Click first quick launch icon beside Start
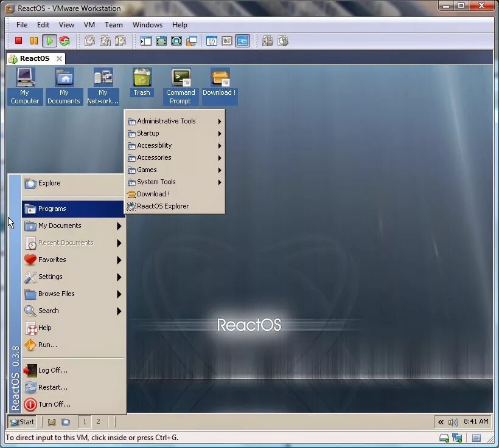 pyautogui.click(x=52, y=422)
